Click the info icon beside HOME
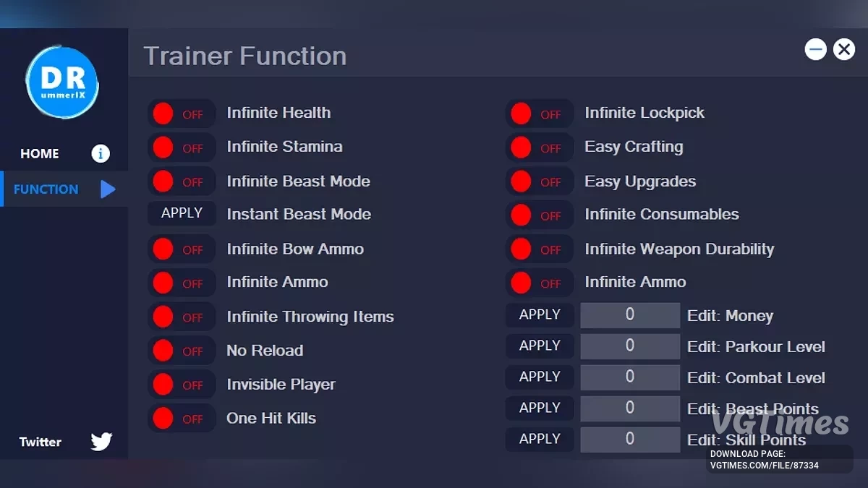The width and height of the screenshot is (868, 488). coord(101,153)
